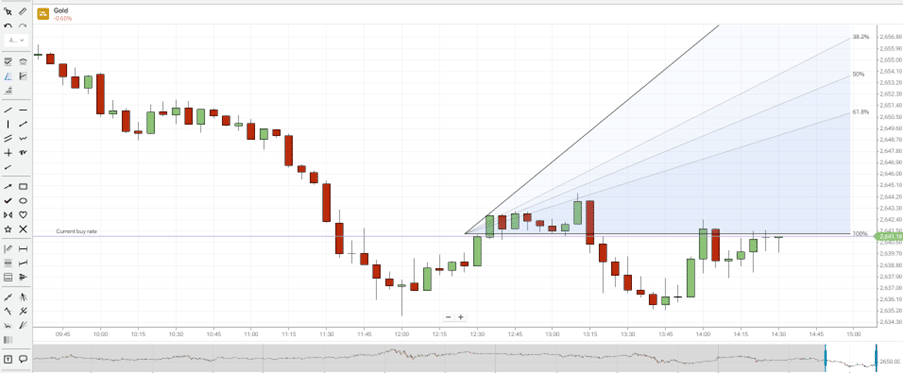Zoom in the chart with plus button
Viewport: 903px width, 373px height.
461,317
